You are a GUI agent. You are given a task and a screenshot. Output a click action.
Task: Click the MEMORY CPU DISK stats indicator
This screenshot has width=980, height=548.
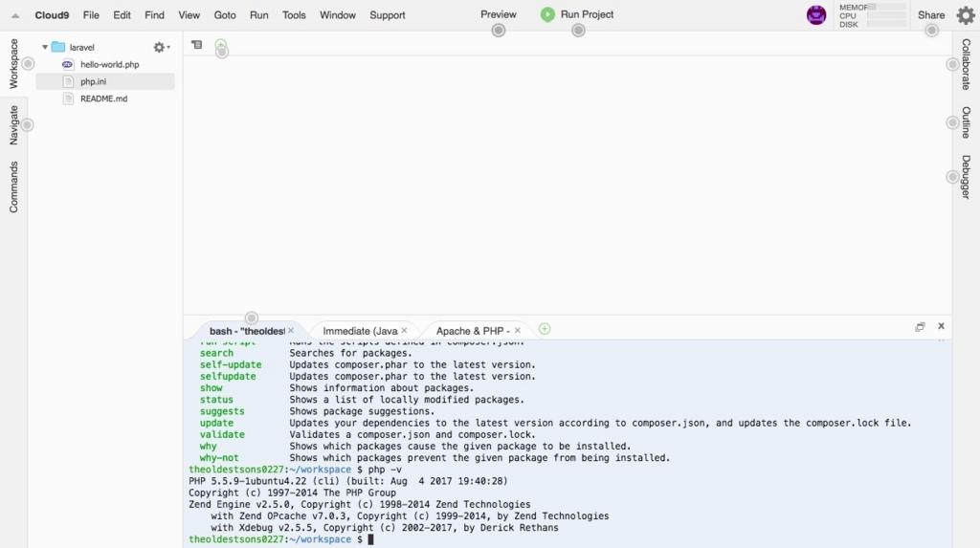[873, 15]
